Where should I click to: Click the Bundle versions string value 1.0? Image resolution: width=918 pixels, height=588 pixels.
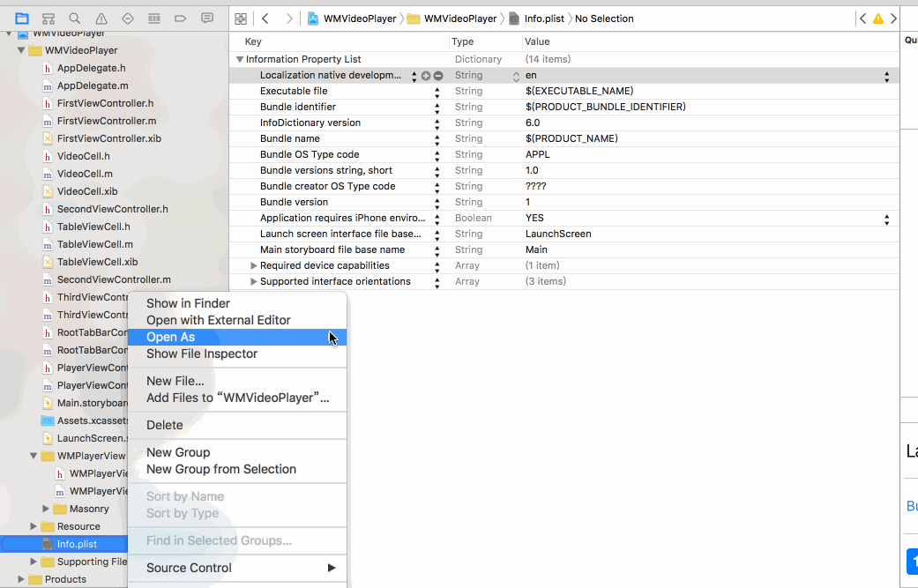532,170
